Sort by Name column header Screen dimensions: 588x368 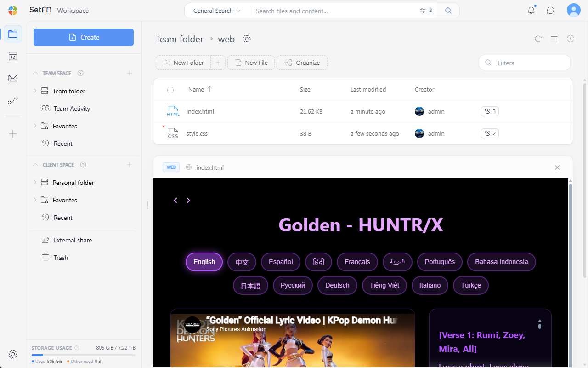[x=200, y=89]
